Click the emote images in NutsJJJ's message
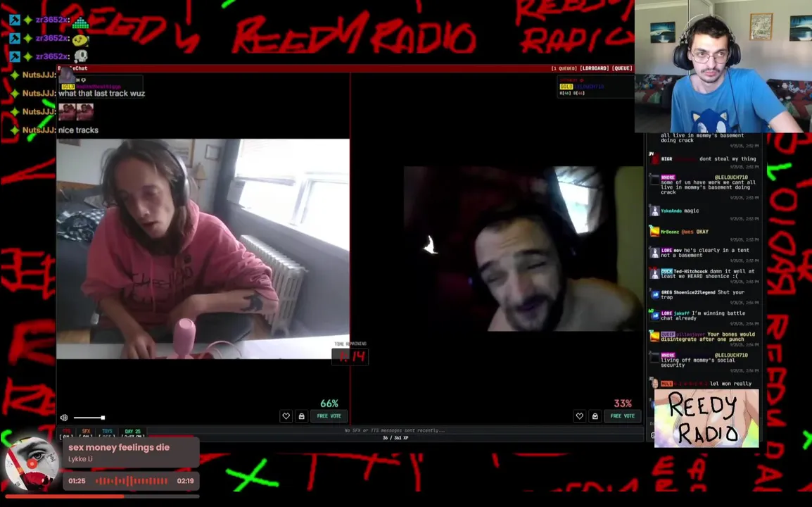 tap(75, 111)
